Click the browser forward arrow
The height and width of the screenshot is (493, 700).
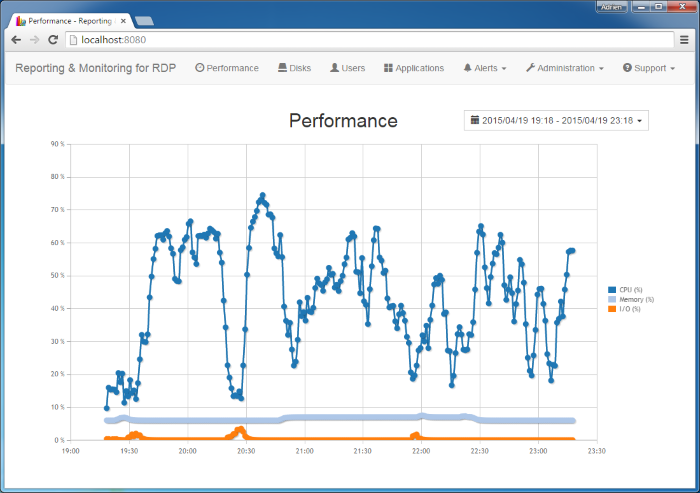pyautogui.click(x=35, y=40)
